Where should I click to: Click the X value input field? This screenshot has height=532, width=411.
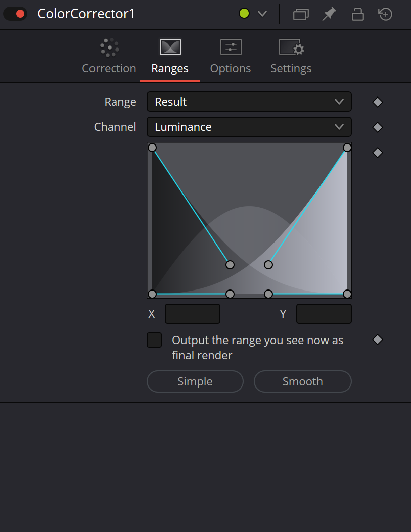coord(193,314)
